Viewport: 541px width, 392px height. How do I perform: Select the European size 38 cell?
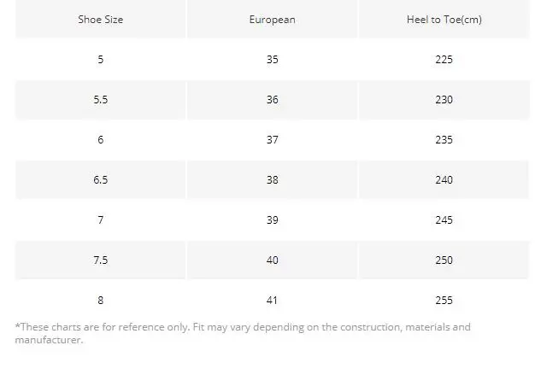(272, 180)
